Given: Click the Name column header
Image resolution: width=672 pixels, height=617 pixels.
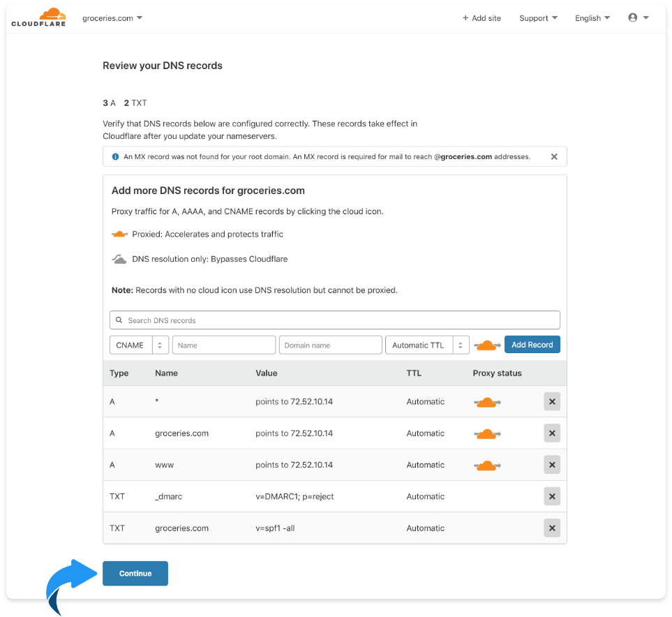Looking at the screenshot, I should point(166,373).
